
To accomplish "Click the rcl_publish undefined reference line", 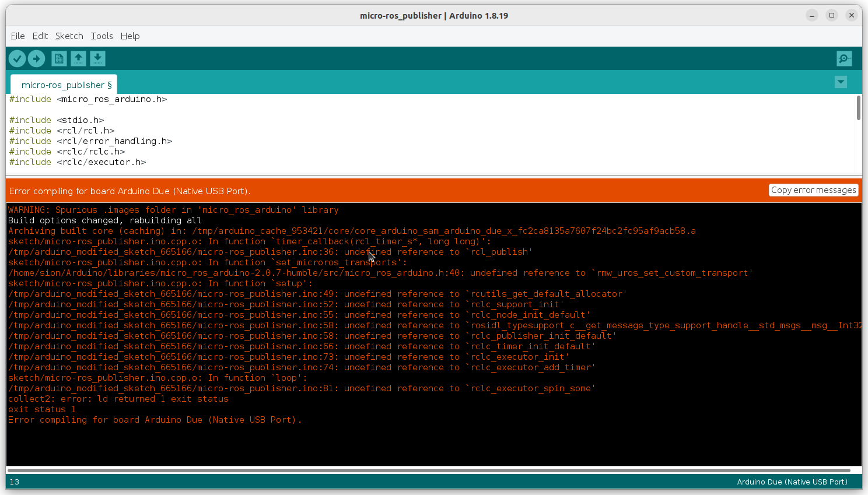I will click(270, 252).
